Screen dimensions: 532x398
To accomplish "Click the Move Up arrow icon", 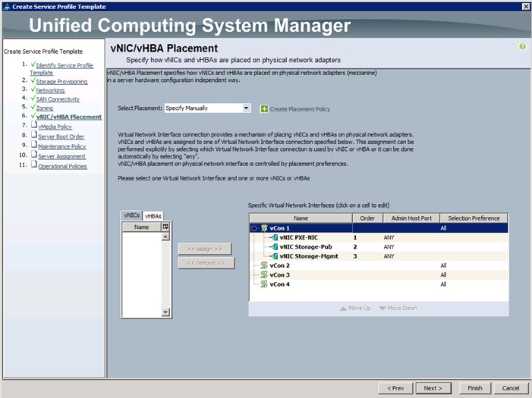I will point(343,309).
